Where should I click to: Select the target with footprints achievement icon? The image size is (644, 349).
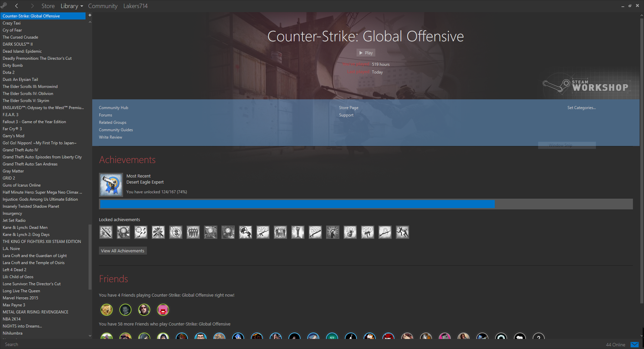click(141, 232)
